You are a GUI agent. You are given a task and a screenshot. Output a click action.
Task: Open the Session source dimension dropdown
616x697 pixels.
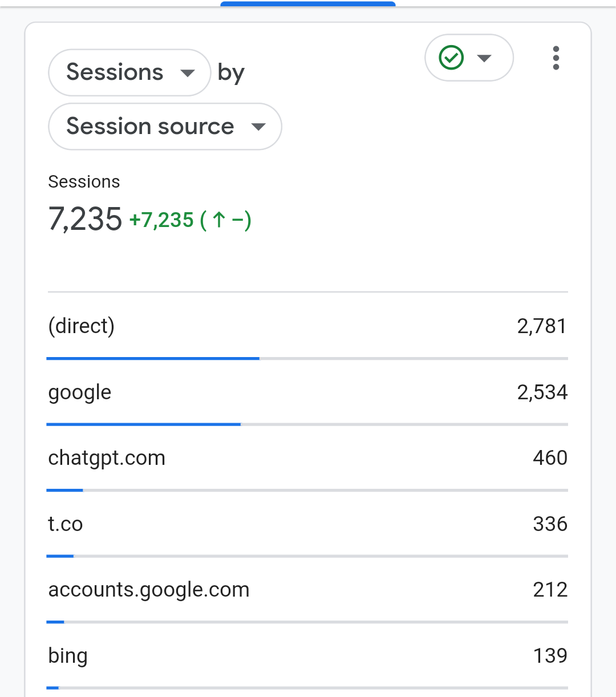pos(165,127)
